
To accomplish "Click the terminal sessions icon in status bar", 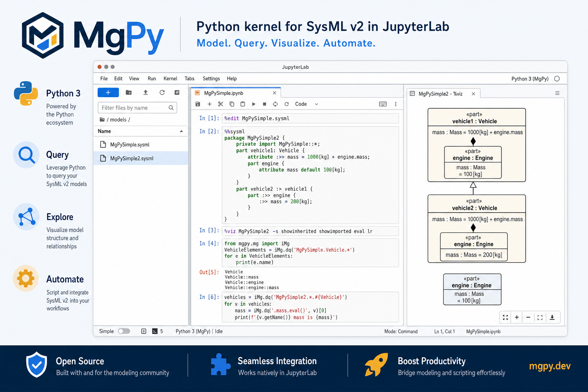I will (x=155, y=332).
